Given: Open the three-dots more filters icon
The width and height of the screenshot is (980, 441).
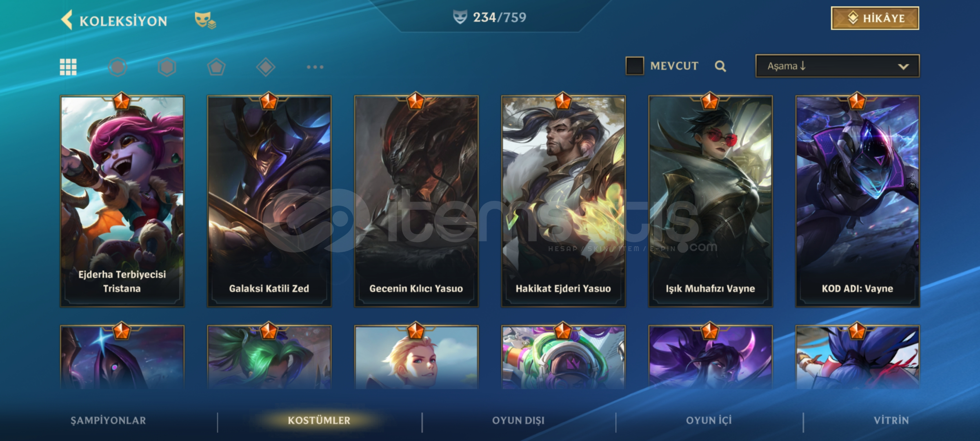Looking at the screenshot, I should click(315, 67).
